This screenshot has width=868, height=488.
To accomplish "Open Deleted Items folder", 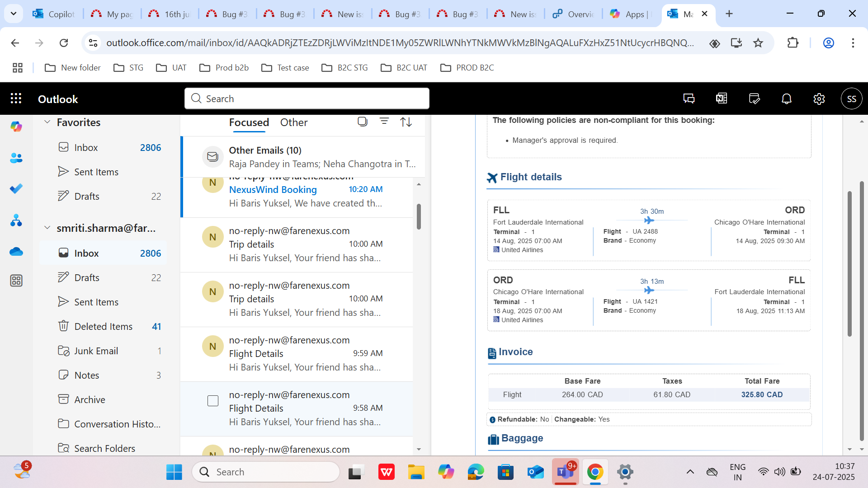I will point(103,327).
